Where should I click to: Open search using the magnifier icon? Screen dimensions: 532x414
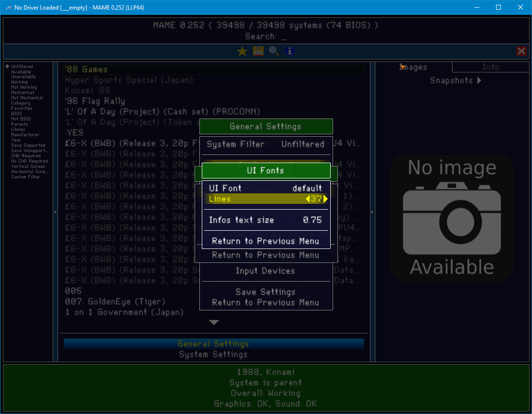(x=274, y=51)
